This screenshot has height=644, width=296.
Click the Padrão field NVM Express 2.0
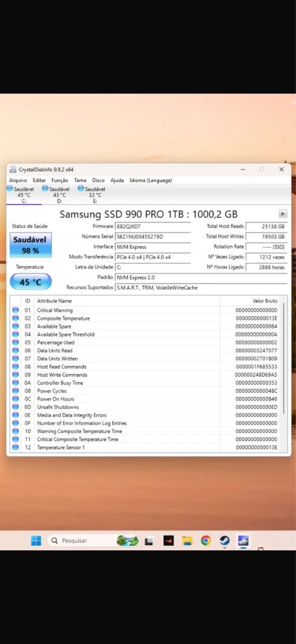(x=201, y=277)
